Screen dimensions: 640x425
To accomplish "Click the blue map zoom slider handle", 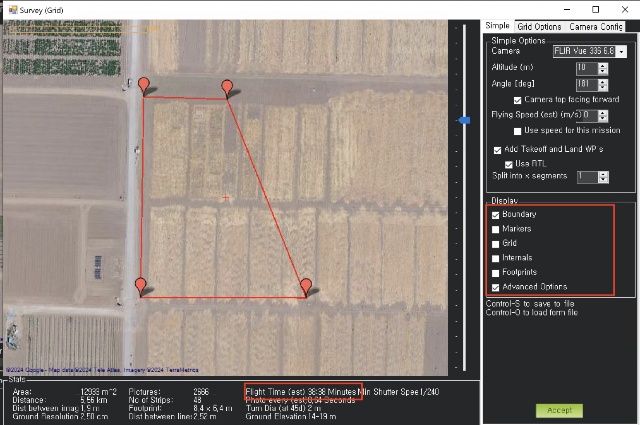I will pyautogui.click(x=464, y=120).
